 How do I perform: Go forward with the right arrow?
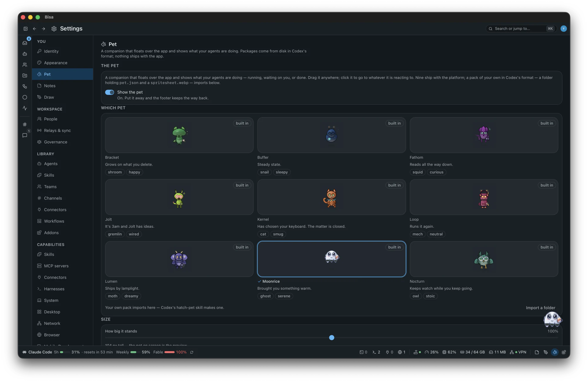point(44,29)
